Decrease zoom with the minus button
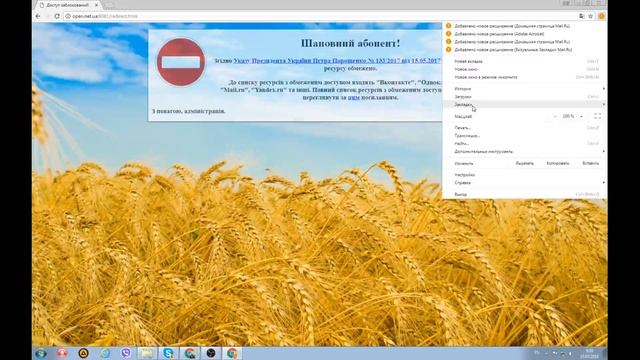Image resolution: width=640 pixels, height=360 pixels. (x=555, y=116)
